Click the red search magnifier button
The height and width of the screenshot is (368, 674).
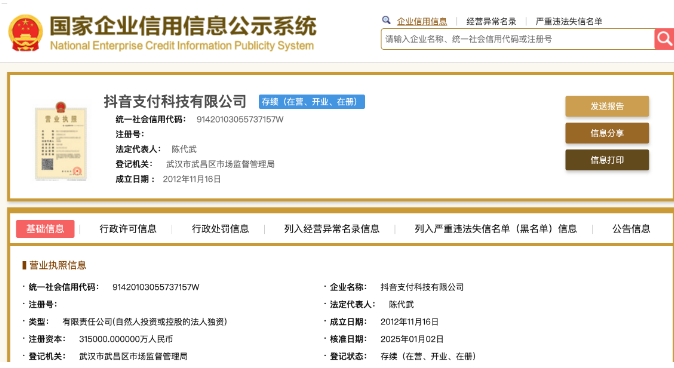tap(664, 39)
